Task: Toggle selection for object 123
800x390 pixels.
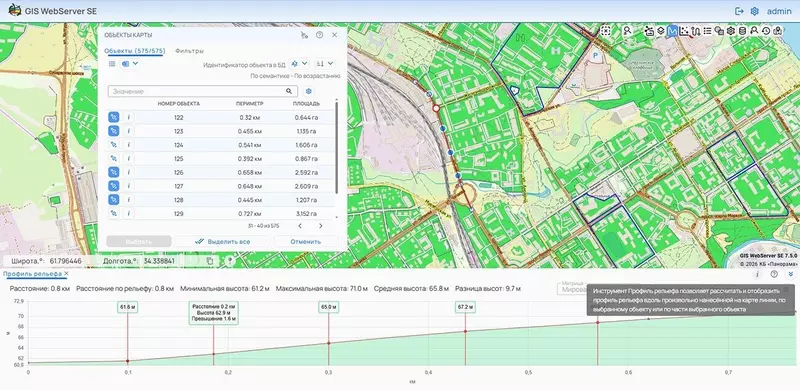Action: click(114, 131)
